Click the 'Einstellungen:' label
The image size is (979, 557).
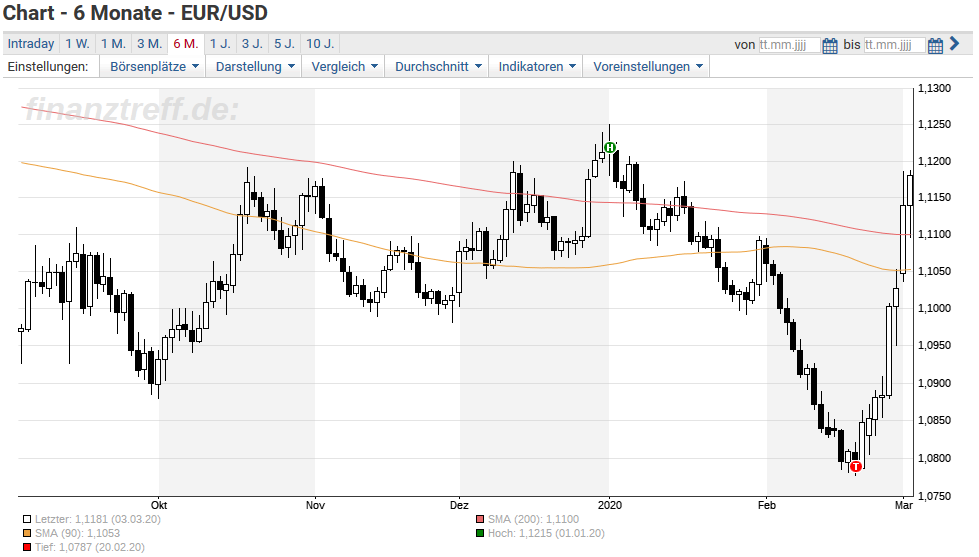(x=48, y=66)
